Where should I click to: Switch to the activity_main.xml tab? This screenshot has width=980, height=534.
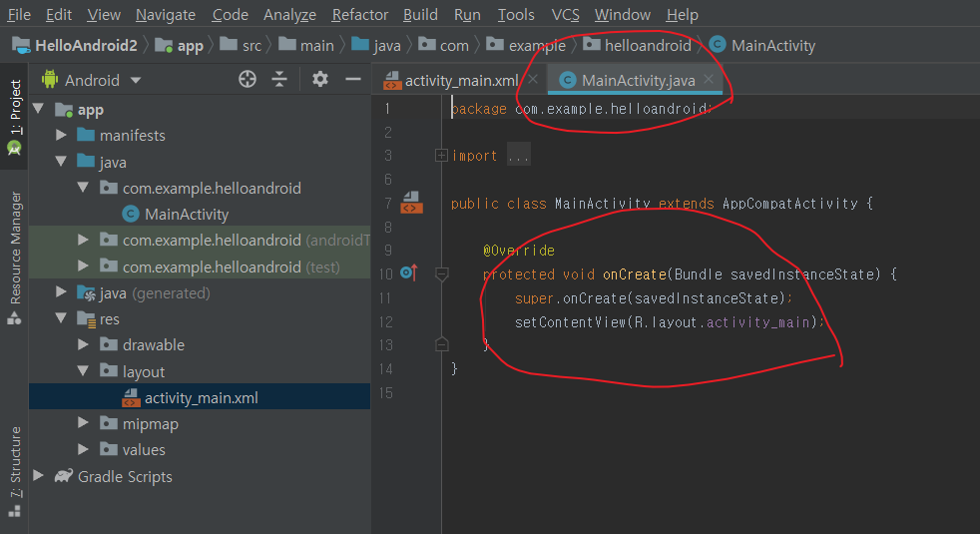click(x=461, y=80)
